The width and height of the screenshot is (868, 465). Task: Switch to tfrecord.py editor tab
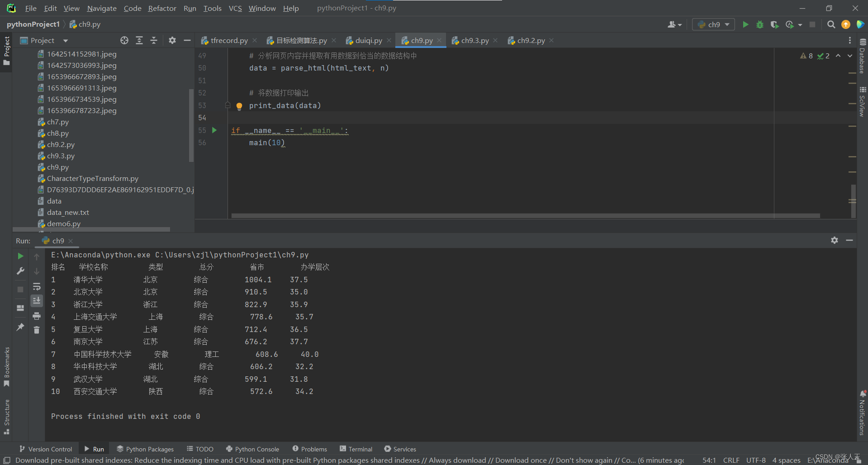(229, 40)
